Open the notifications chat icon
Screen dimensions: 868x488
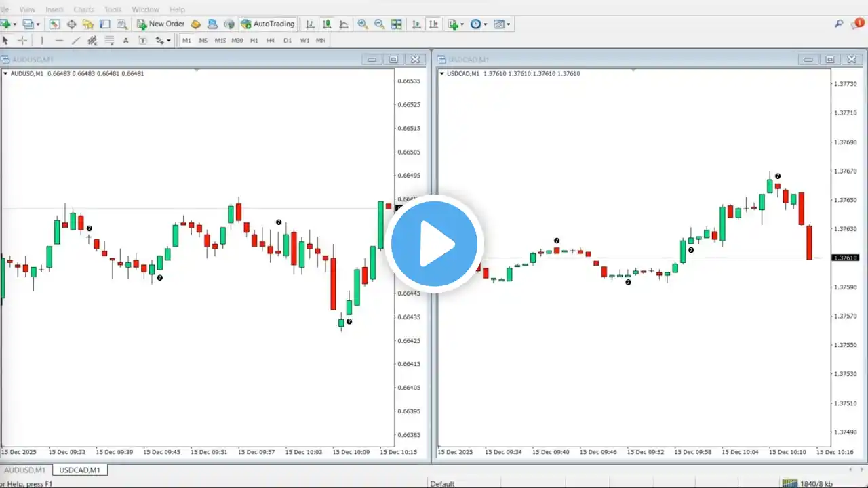pyautogui.click(x=858, y=24)
